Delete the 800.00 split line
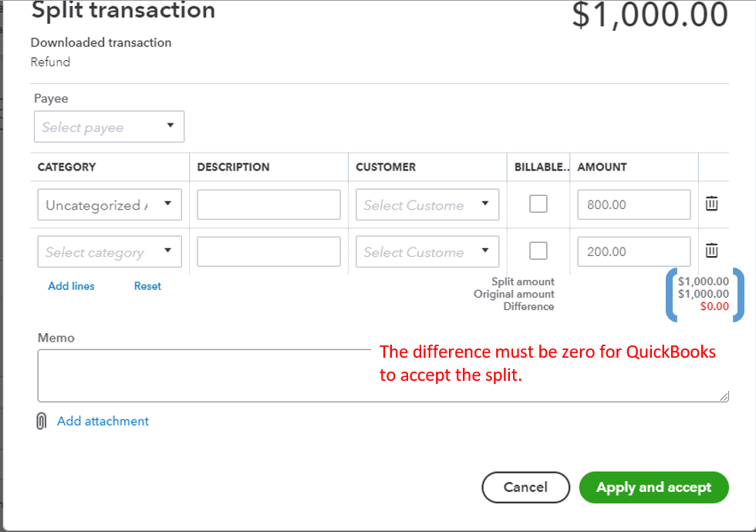 tap(711, 204)
